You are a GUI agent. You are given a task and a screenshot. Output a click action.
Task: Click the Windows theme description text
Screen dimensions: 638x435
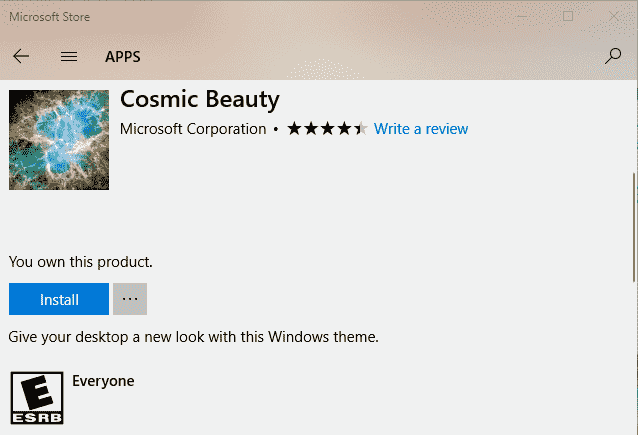pos(193,337)
